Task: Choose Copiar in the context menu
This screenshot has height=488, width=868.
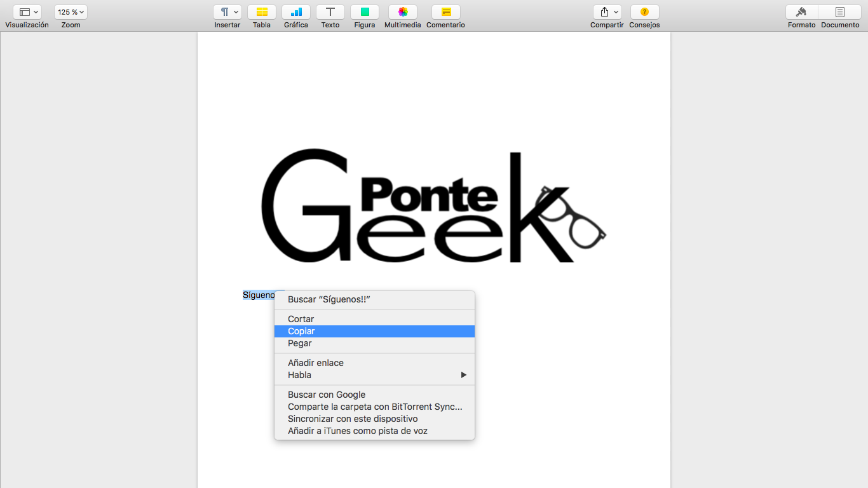Action: pyautogui.click(x=374, y=331)
